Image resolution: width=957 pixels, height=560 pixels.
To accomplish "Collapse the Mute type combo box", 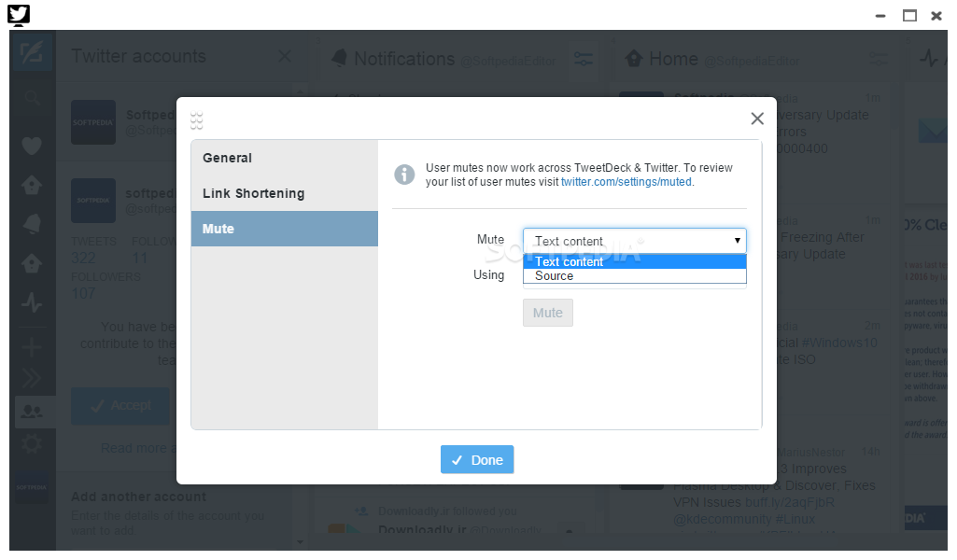I will click(634, 241).
